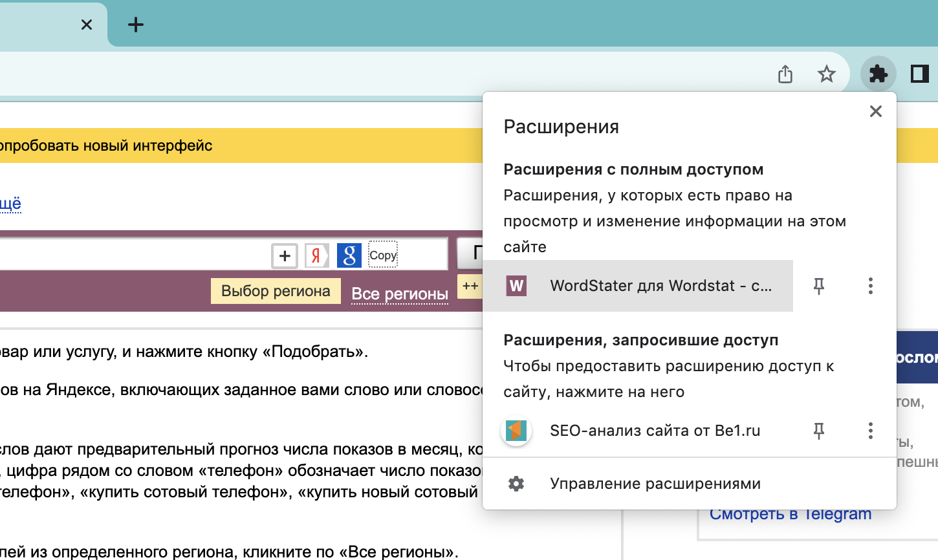Image resolution: width=938 pixels, height=560 pixels.
Task: Open a new tab with plus button
Action: coord(136,25)
